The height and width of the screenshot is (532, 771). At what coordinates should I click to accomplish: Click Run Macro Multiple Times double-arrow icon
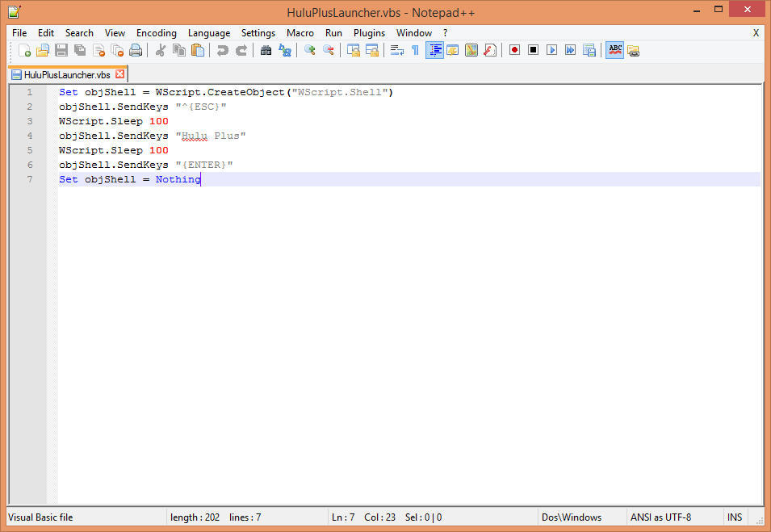(x=571, y=50)
